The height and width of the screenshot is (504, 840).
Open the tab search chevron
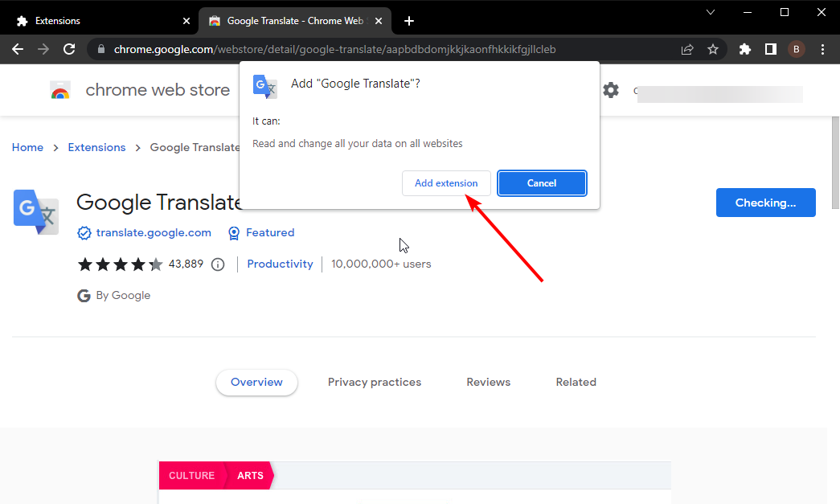(x=711, y=12)
